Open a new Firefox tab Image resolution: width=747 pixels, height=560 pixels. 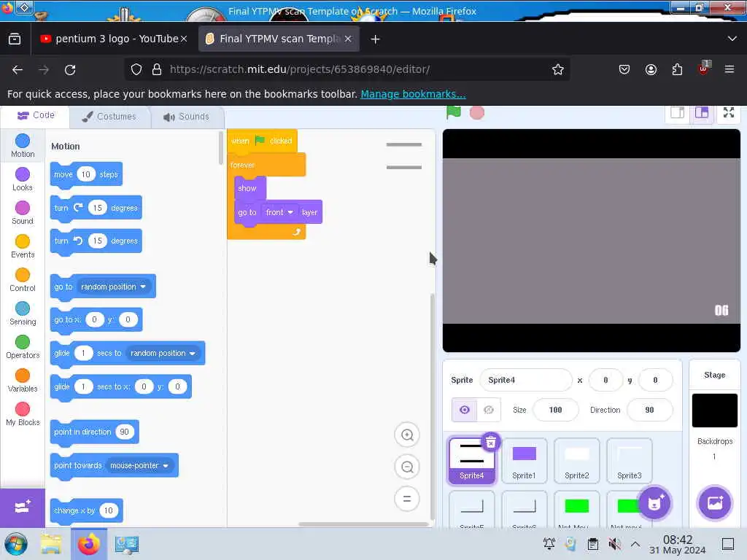[376, 39]
